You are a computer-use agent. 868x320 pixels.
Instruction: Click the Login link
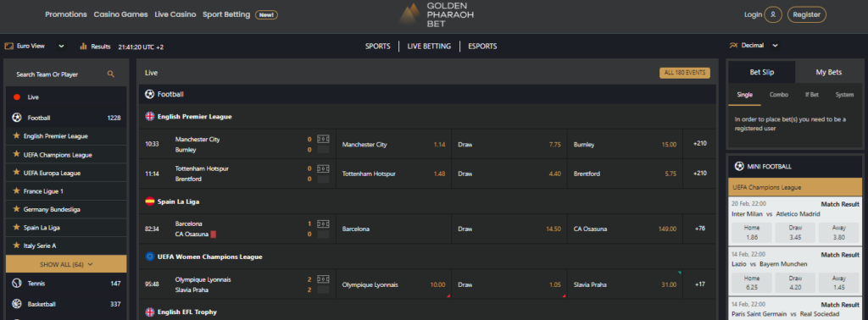(753, 15)
